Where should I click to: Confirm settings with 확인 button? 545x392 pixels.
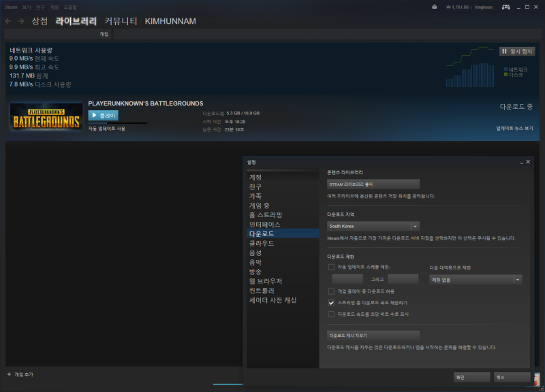click(471, 377)
